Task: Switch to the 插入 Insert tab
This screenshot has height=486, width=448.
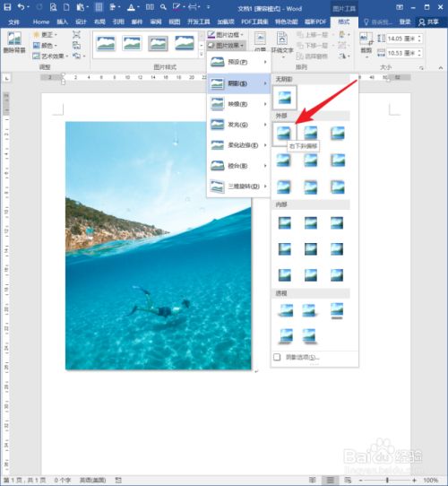Action: tap(63, 22)
